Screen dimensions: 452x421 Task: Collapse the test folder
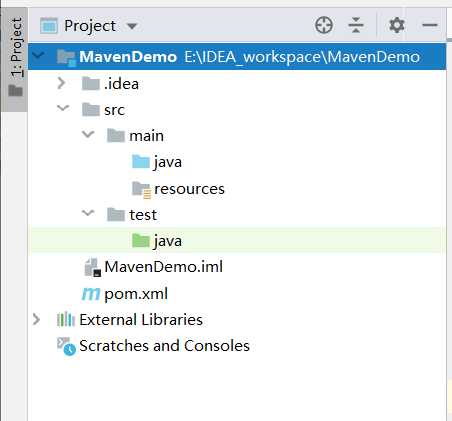(88, 213)
